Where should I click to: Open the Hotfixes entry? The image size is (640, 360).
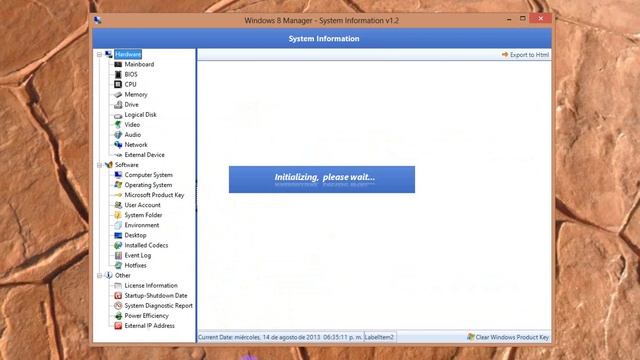(x=136, y=266)
